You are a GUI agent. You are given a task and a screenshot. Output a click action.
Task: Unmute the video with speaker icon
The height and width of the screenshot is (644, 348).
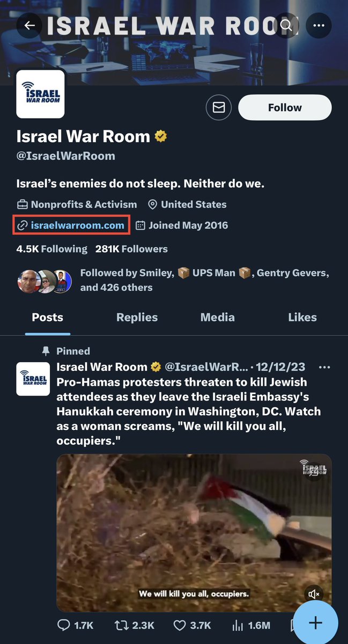pyautogui.click(x=314, y=594)
